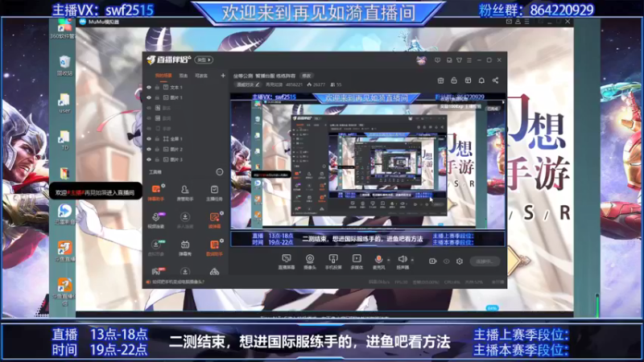Screen dimensions: 644x362
Task: Click the 麦克风 microphone icon
Action: [378, 259]
